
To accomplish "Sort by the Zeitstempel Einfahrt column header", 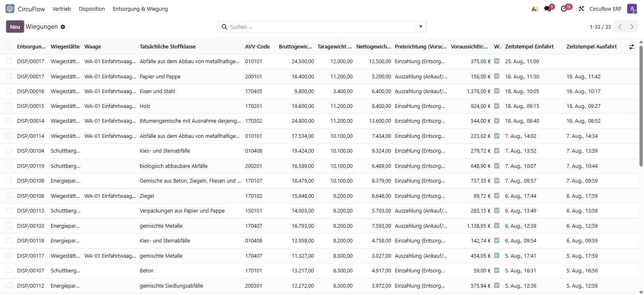I will 529,46.
